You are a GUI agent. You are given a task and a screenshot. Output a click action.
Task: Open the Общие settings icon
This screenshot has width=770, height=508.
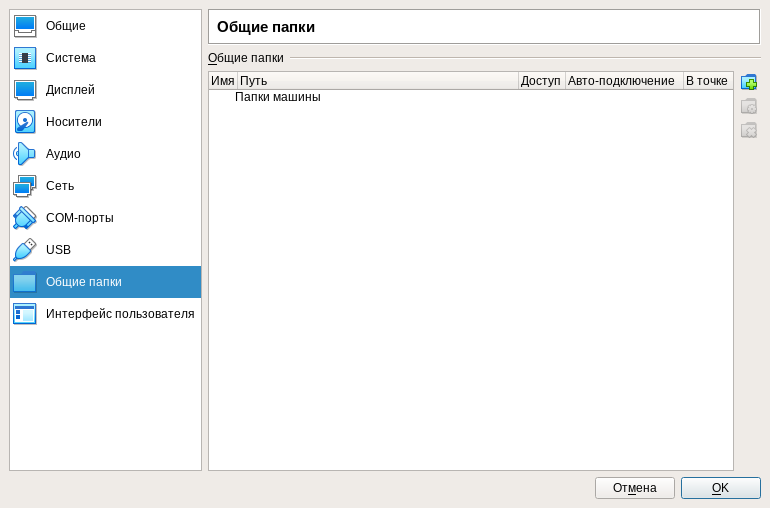click(x=25, y=26)
